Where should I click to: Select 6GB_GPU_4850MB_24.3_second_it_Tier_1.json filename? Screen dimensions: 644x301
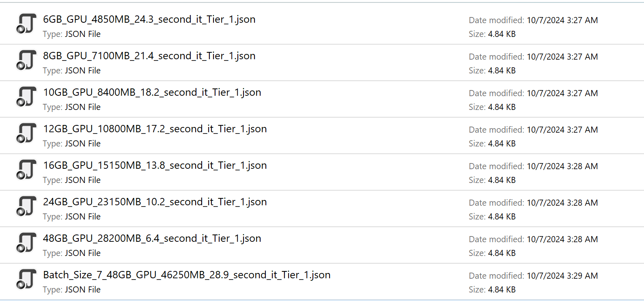pyautogui.click(x=149, y=19)
